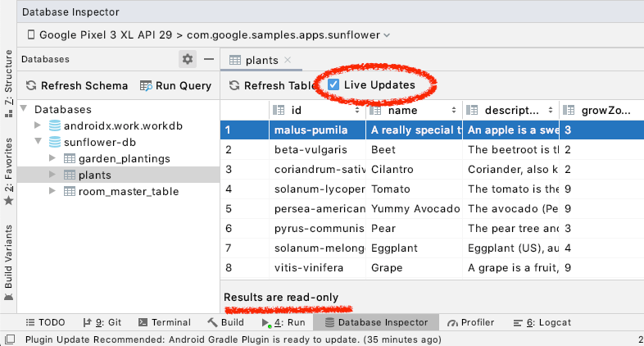Disable the Live Updates checkbox
Screen dimensions: 644x346
pyautogui.click(x=333, y=84)
